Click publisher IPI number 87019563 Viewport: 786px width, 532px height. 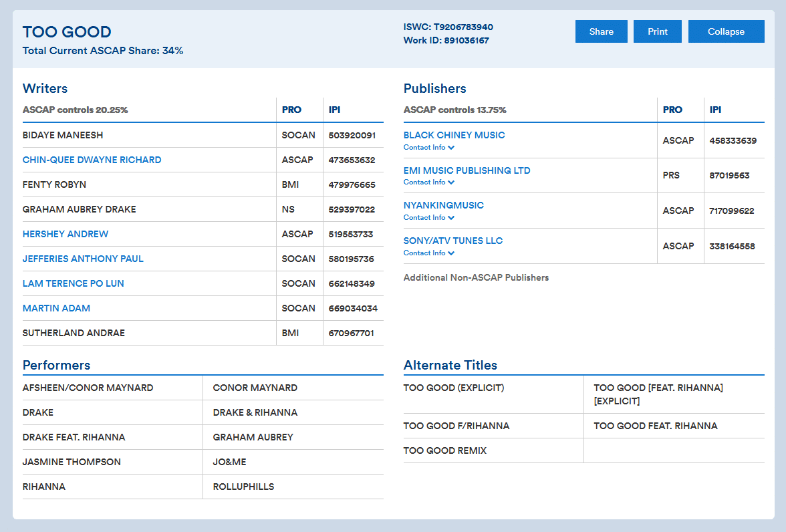point(729,176)
